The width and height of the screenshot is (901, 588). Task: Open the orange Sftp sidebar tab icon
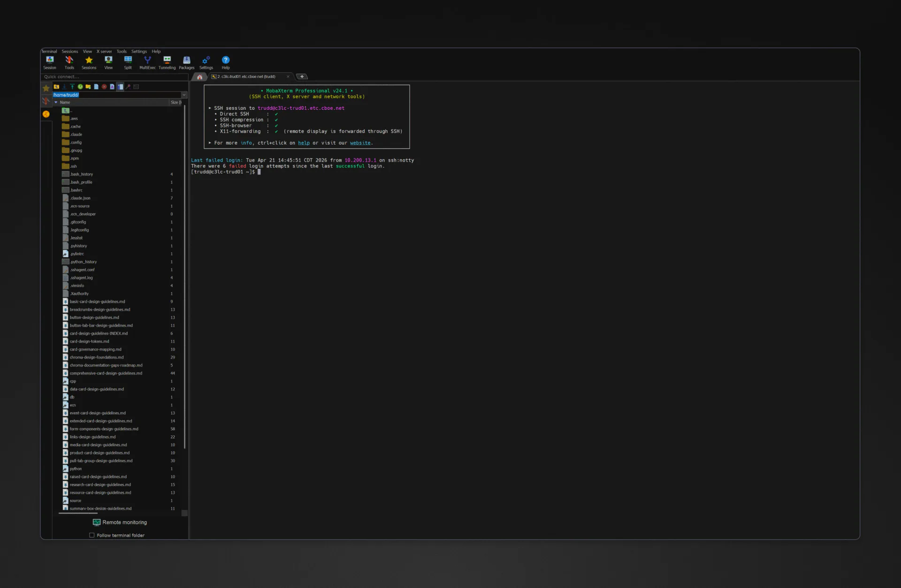click(x=46, y=114)
